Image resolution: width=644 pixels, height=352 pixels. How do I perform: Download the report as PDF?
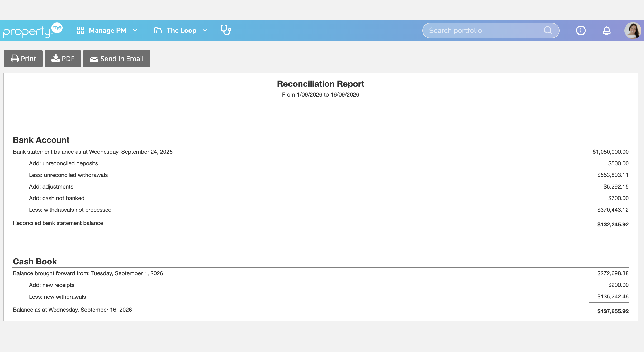pyautogui.click(x=63, y=59)
